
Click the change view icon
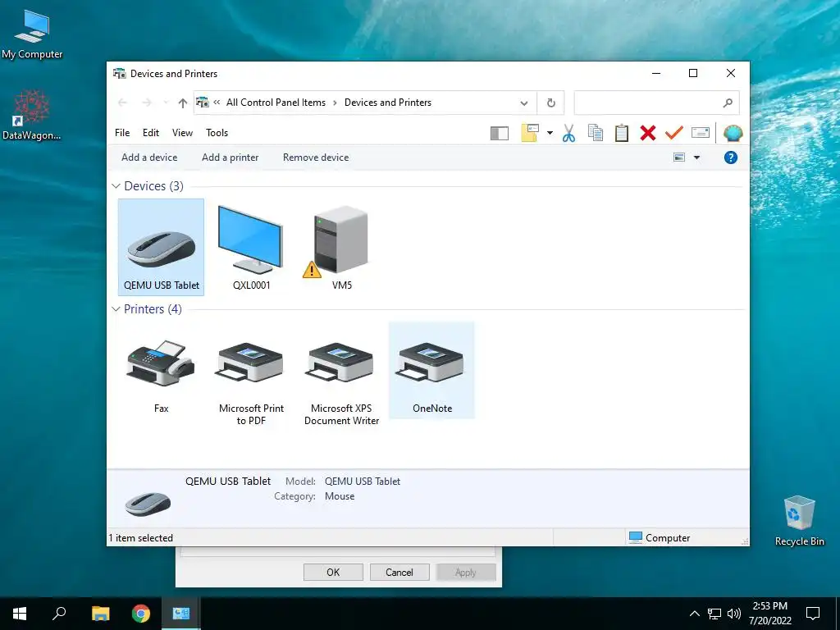pos(679,157)
